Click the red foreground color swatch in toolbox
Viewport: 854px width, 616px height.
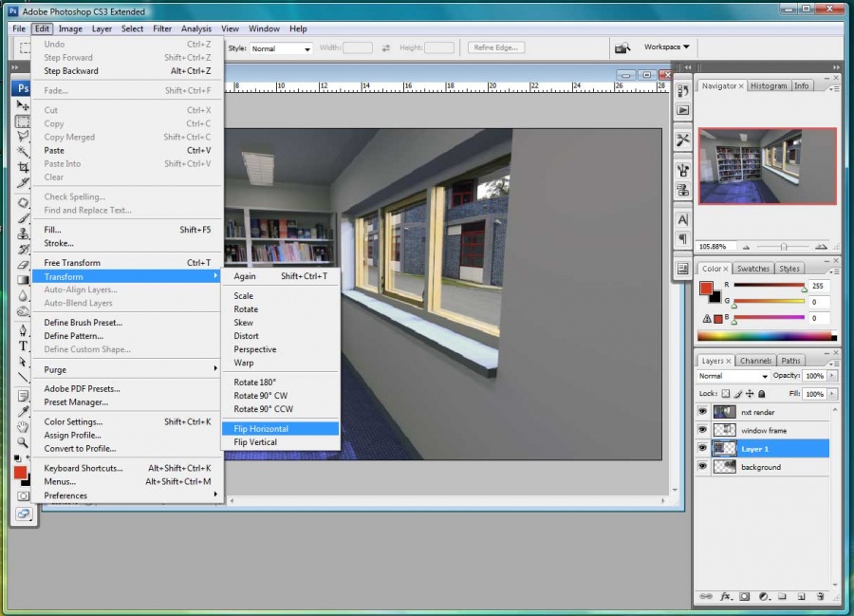coord(19,472)
